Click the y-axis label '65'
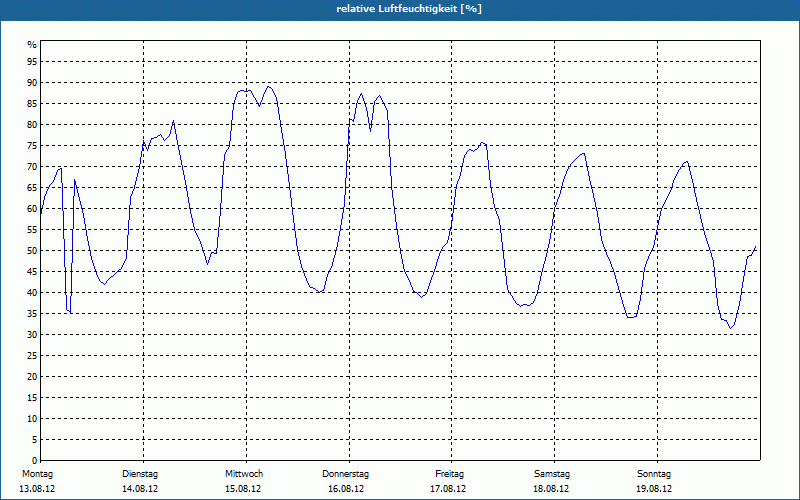 click(32, 188)
